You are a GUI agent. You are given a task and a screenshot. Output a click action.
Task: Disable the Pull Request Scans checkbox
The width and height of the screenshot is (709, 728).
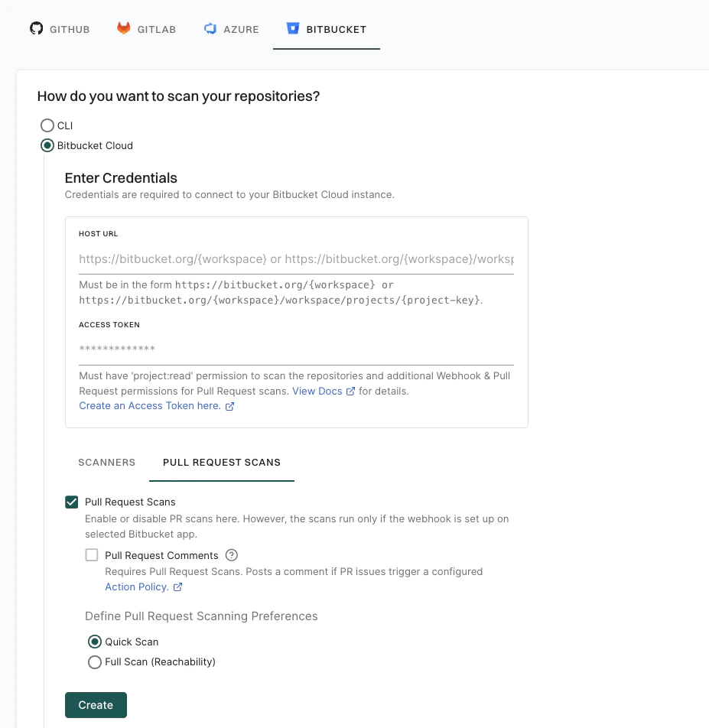(x=71, y=502)
